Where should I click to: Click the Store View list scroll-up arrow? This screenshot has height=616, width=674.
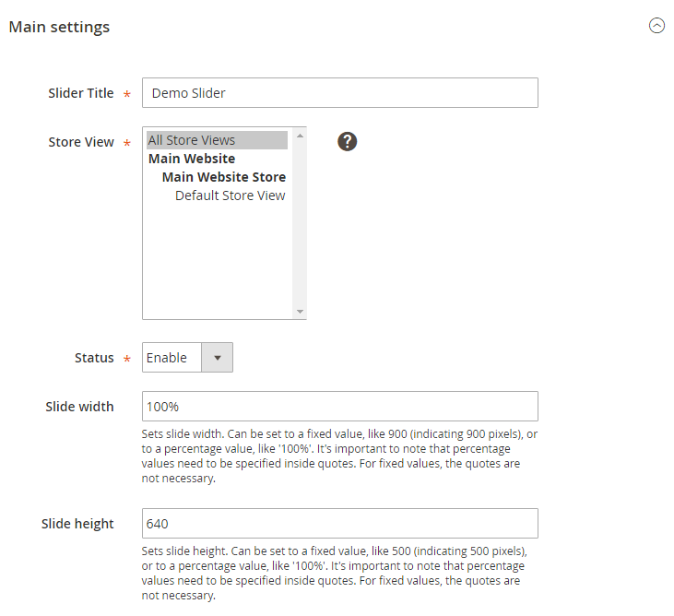point(300,136)
